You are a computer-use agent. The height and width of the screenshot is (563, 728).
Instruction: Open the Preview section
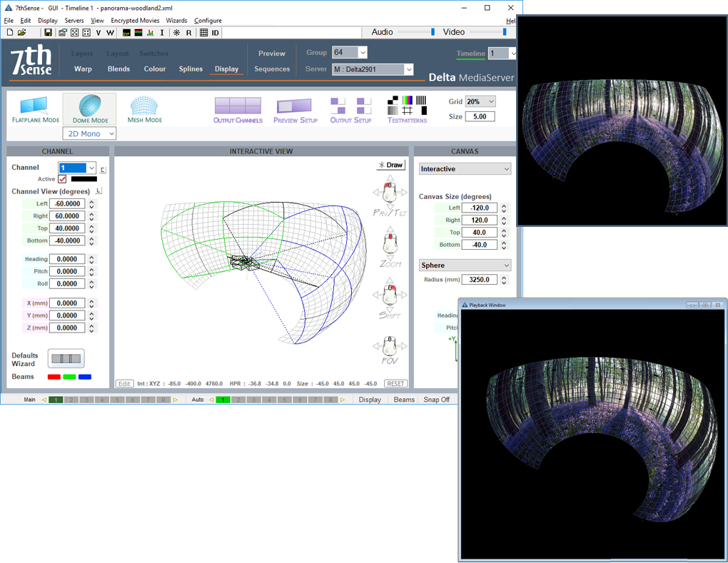(272, 54)
